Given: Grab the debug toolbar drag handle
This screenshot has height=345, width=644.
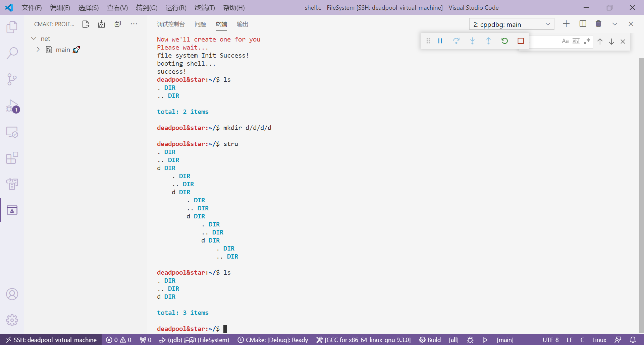Looking at the screenshot, I should coord(428,41).
